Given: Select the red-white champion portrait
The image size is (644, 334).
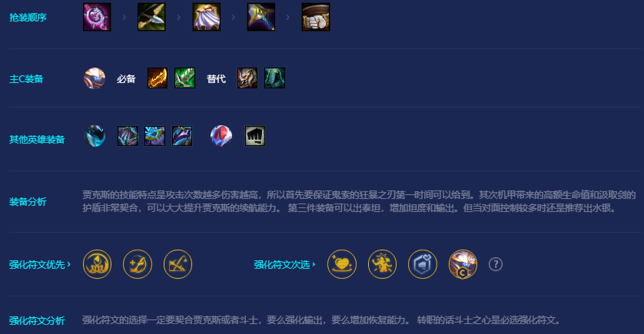Looking at the screenshot, I should pos(221,136).
